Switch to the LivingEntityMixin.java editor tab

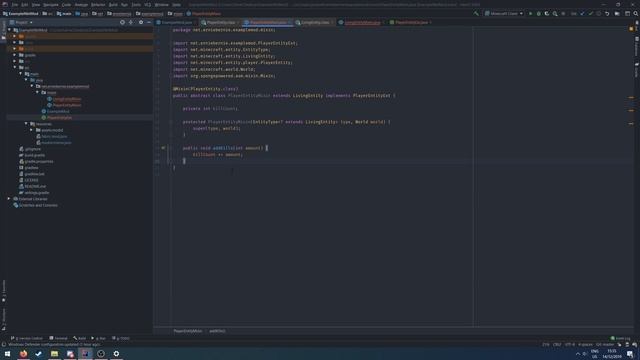coord(362,22)
